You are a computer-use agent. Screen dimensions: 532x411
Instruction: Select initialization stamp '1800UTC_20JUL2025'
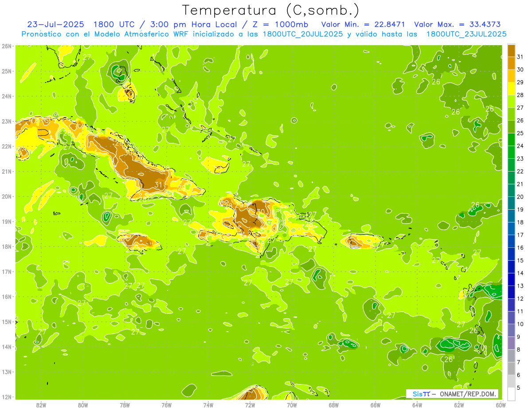click(x=303, y=34)
